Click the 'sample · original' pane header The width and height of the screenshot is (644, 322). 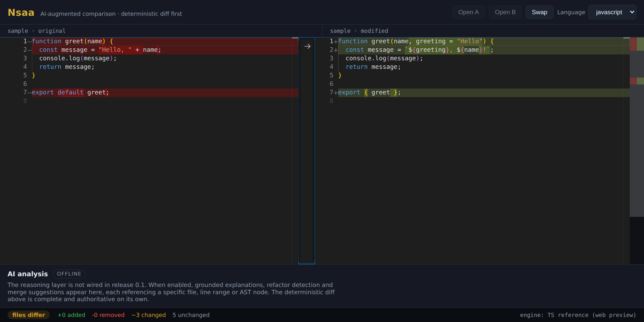[37, 31]
